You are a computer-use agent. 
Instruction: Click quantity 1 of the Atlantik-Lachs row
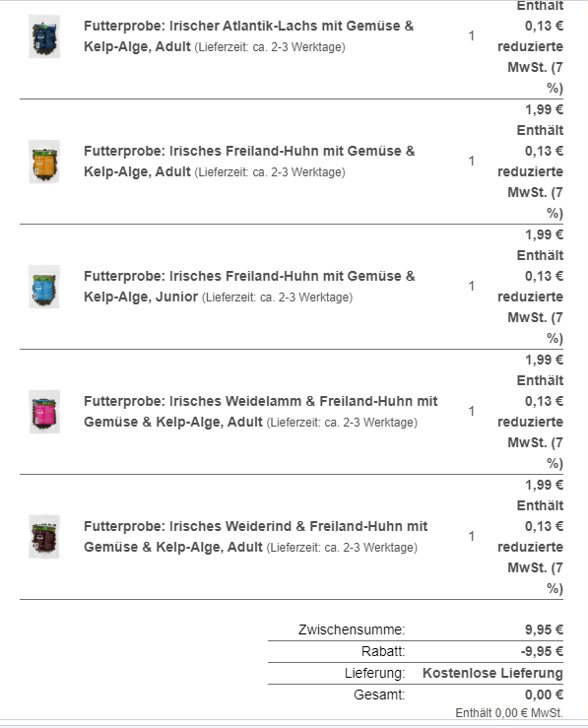(472, 35)
